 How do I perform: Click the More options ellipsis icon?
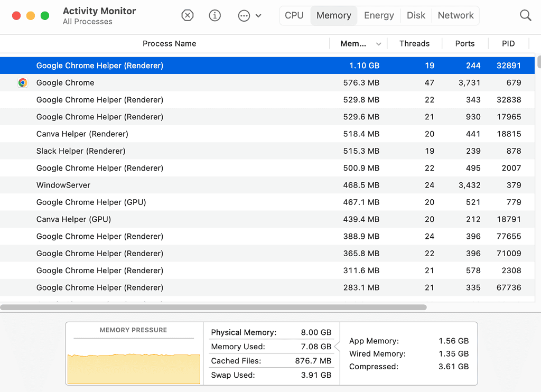(x=243, y=15)
